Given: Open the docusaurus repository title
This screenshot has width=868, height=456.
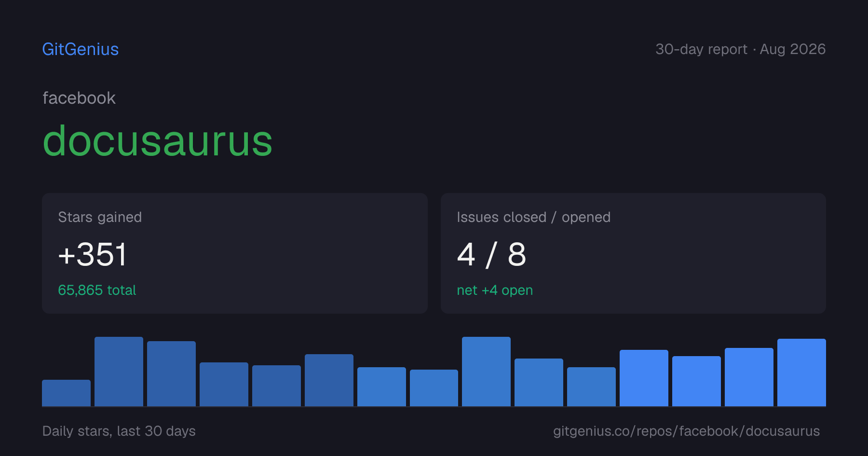Looking at the screenshot, I should 158,140.
